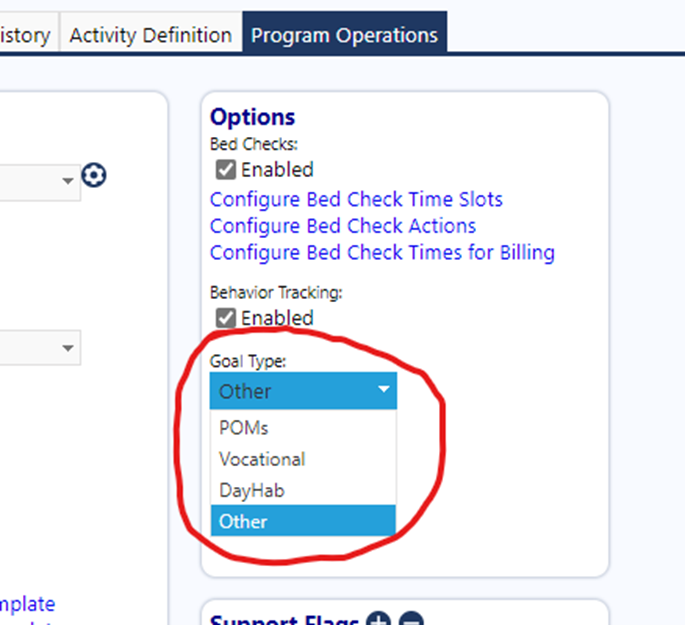The image size is (685, 625).
Task: Pick DayHab in the Goal Type list
Action: [x=303, y=490]
